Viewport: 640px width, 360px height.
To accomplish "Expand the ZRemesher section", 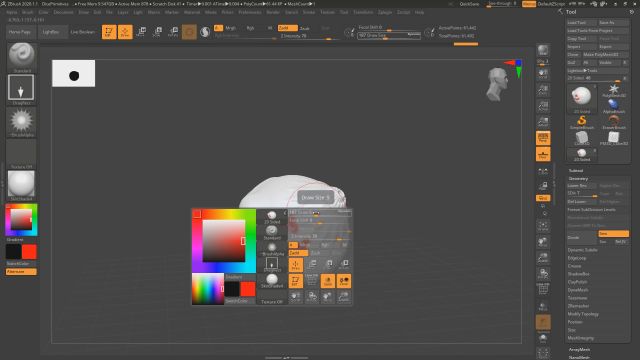I will pos(579,306).
